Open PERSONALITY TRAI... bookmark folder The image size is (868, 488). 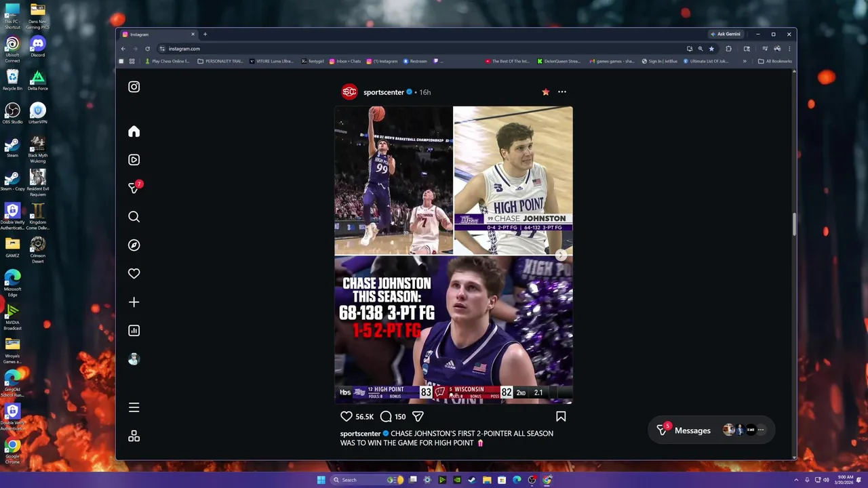(220, 61)
